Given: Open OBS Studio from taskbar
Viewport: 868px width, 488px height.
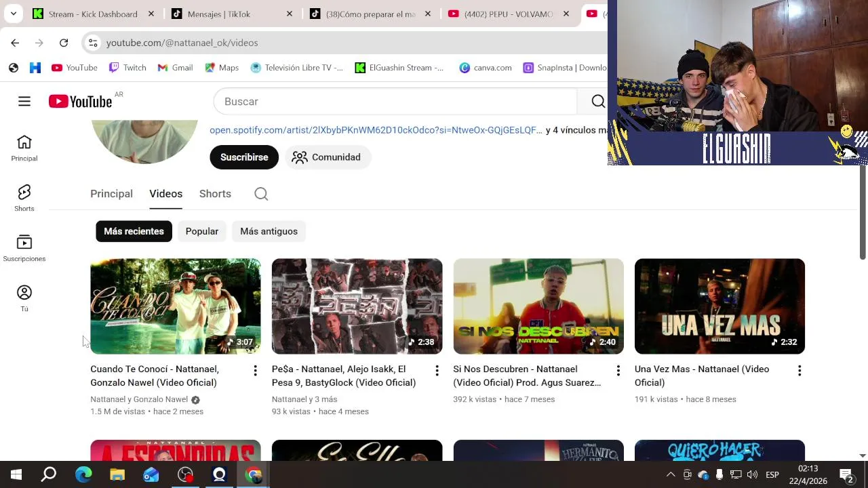Looking at the screenshot, I should click(x=185, y=474).
